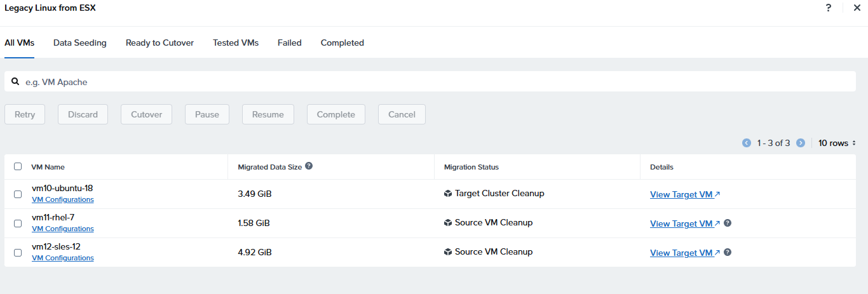Toggle the select-all checkbox in table header

click(18, 166)
